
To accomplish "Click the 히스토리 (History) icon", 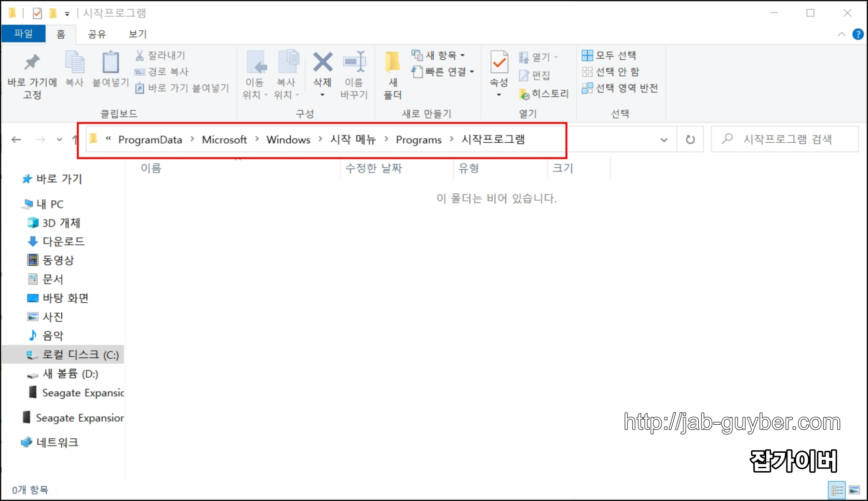I will point(544,94).
